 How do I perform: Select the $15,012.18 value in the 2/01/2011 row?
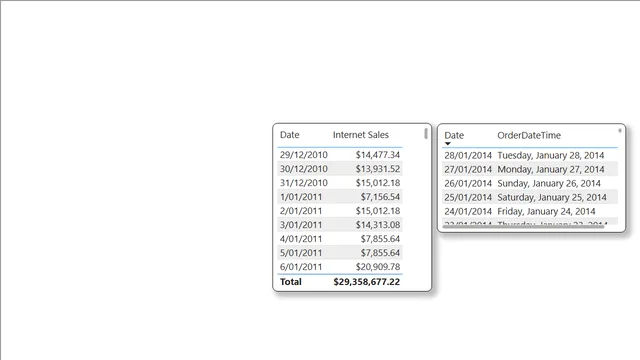coord(378,211)
